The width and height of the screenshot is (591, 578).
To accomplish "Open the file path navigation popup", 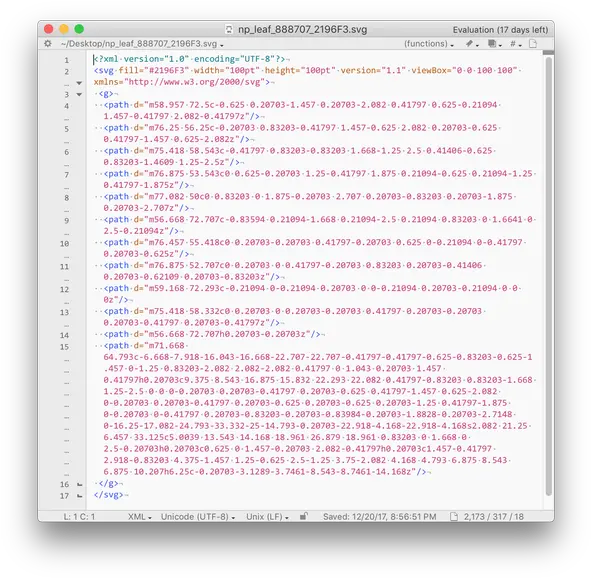I will click(142, 44).
